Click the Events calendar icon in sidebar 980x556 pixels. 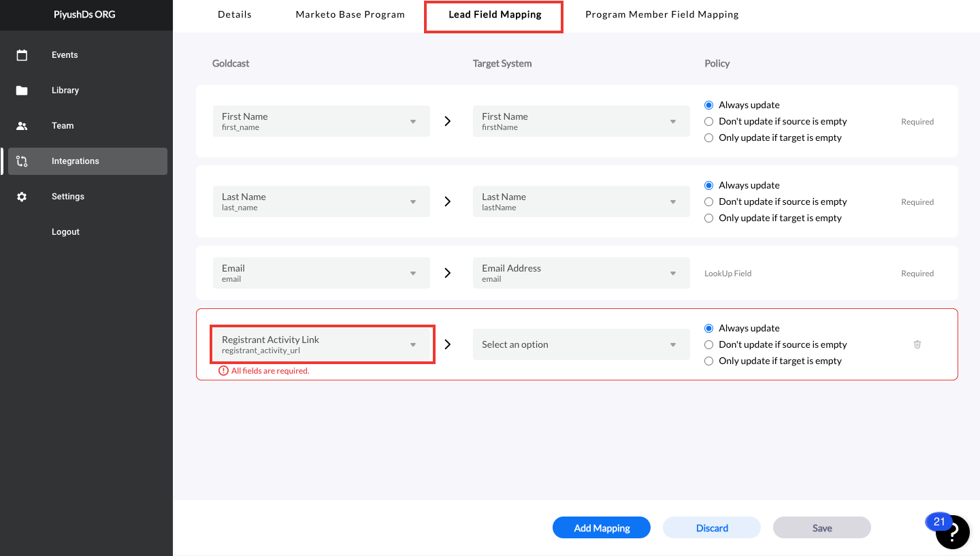[x=22, y=55]
